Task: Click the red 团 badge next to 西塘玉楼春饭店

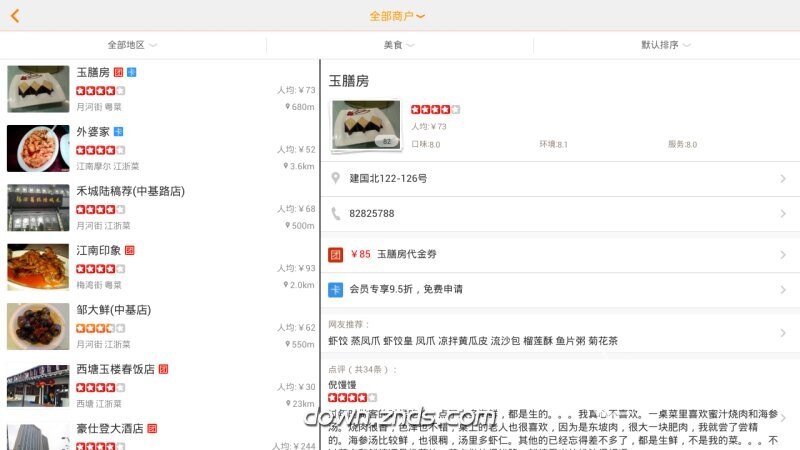Action: [163, 369]
